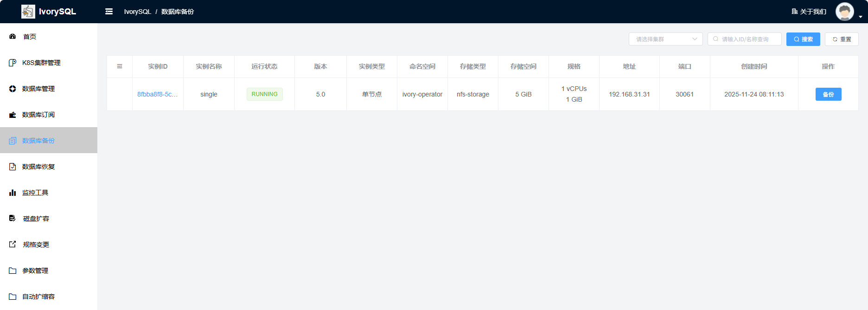
Task: Open instance ID 8fbba8f8-5c link
Action: click(x=157, y=94)
